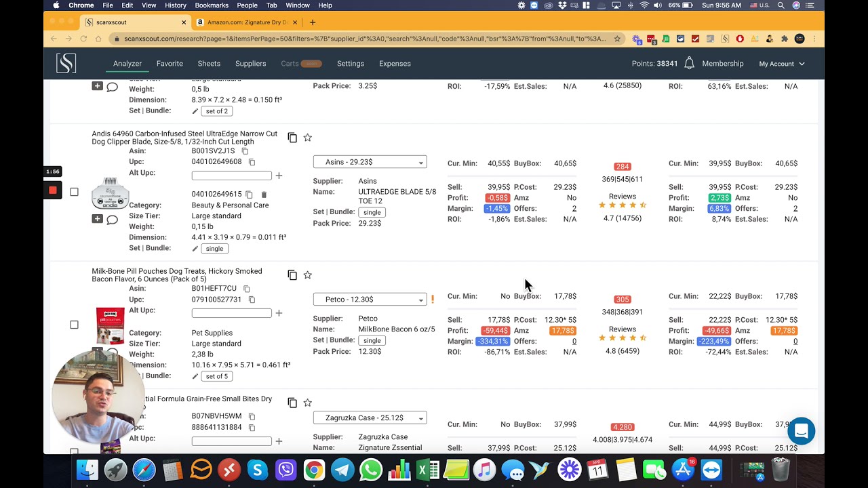This screenshot has height=488, width=868.
Task: Open Telegram from the dock
Action: click(342, 470)
